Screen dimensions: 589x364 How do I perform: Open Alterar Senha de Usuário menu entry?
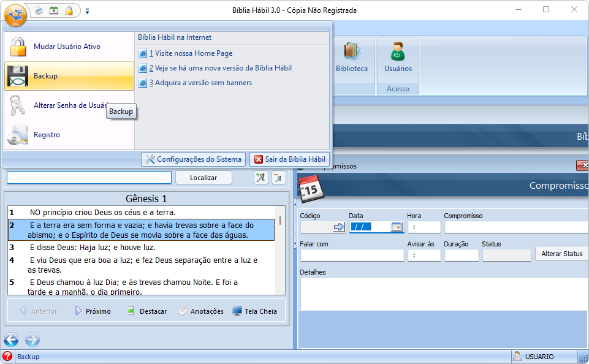(x=69, y=105)
